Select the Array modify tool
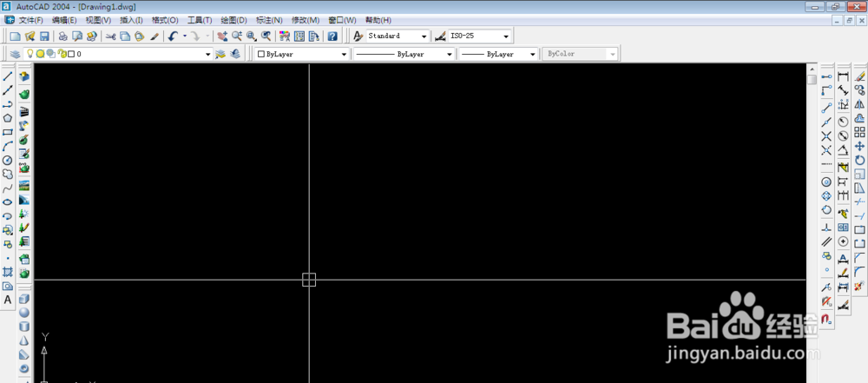This screenshot has width=868, height=383. [x=859, y=132]
